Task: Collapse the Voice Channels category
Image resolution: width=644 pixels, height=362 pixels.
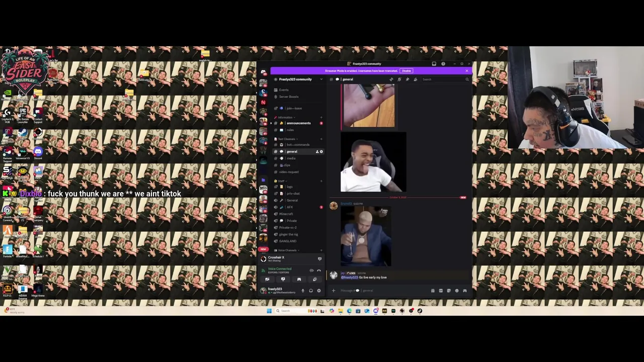Action: (287, 250)
